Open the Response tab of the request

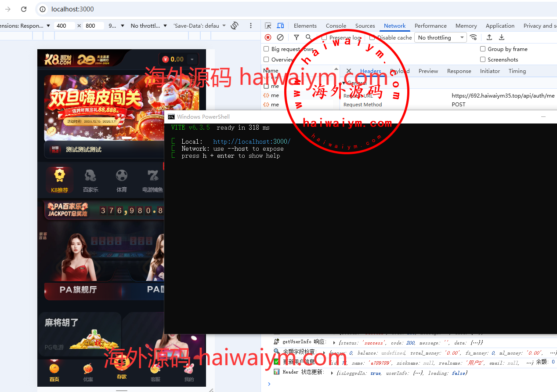[459, 71]
